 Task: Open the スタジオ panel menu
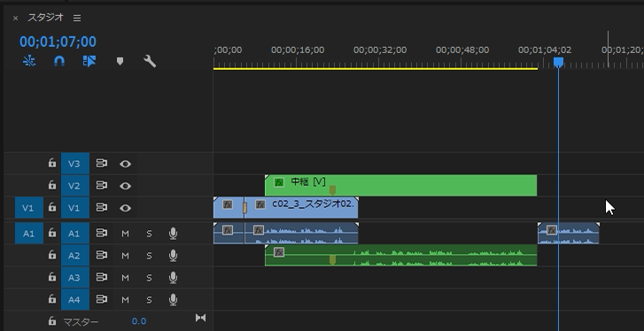[x=77, y=18]
